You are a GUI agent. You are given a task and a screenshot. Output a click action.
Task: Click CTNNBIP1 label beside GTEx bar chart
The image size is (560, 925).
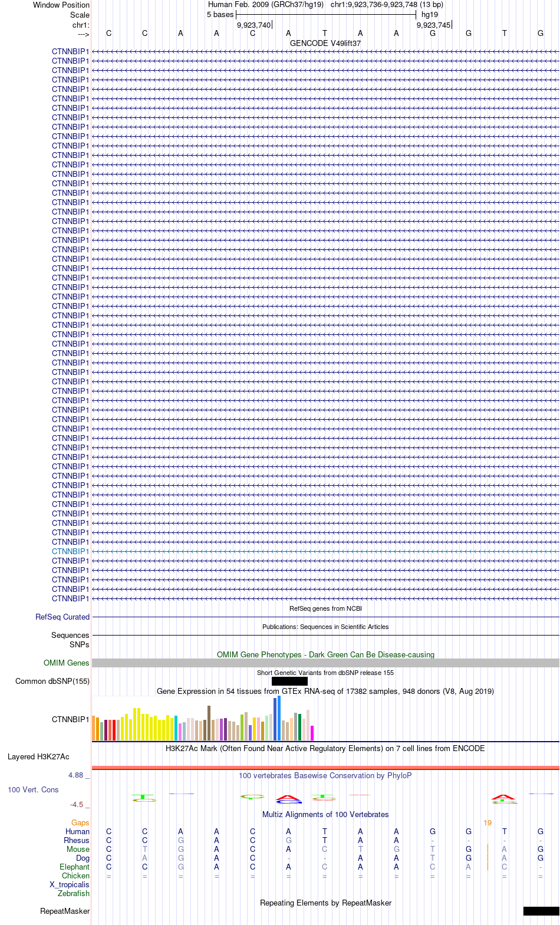(x=71, y=719)
